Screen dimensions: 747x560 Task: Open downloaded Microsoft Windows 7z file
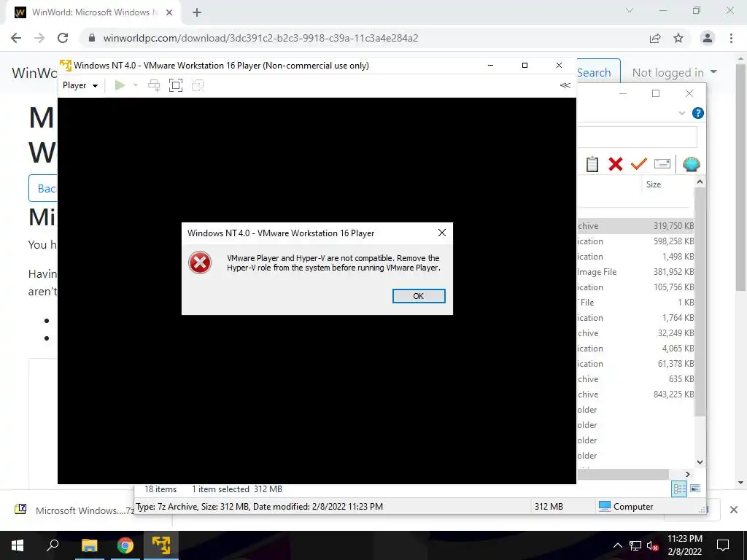coord(75,510)
